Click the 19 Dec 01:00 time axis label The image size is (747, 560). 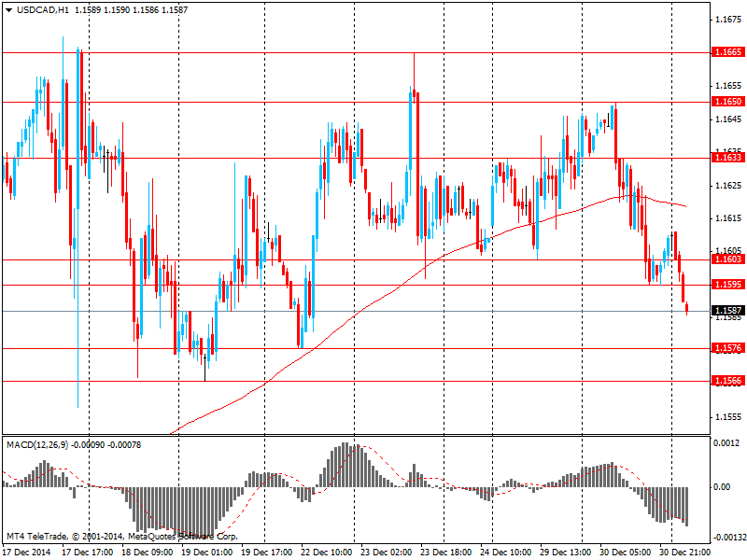207,553
